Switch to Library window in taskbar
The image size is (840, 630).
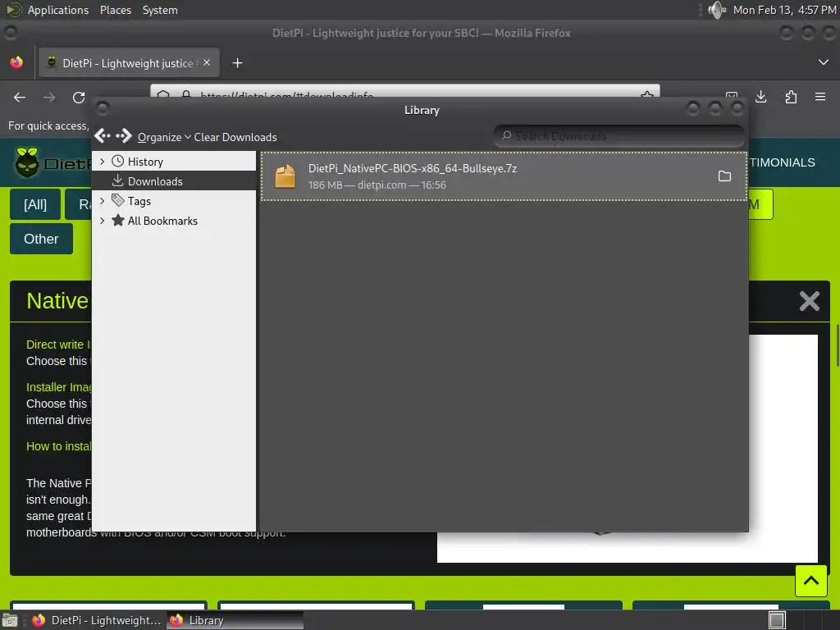(x=235, y=620)
